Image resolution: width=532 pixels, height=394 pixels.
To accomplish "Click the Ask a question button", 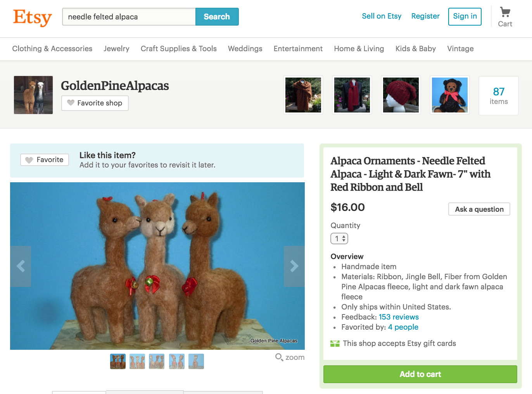I will [479, 209].
